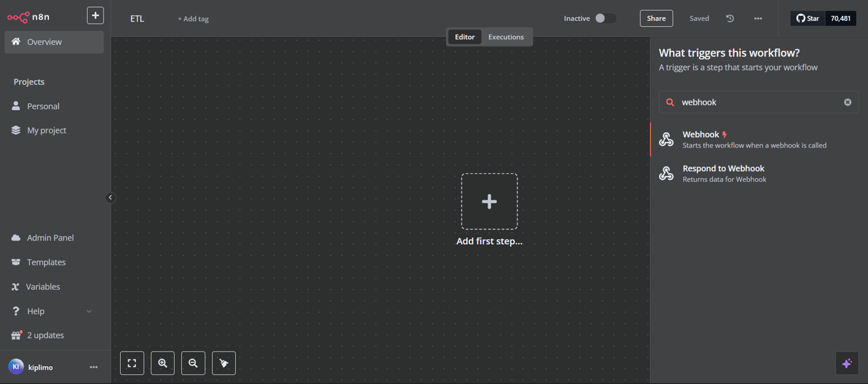Click the zoom-to-fit canvas icon
Viewport: 868px width, 384px height.
[132, 363]
